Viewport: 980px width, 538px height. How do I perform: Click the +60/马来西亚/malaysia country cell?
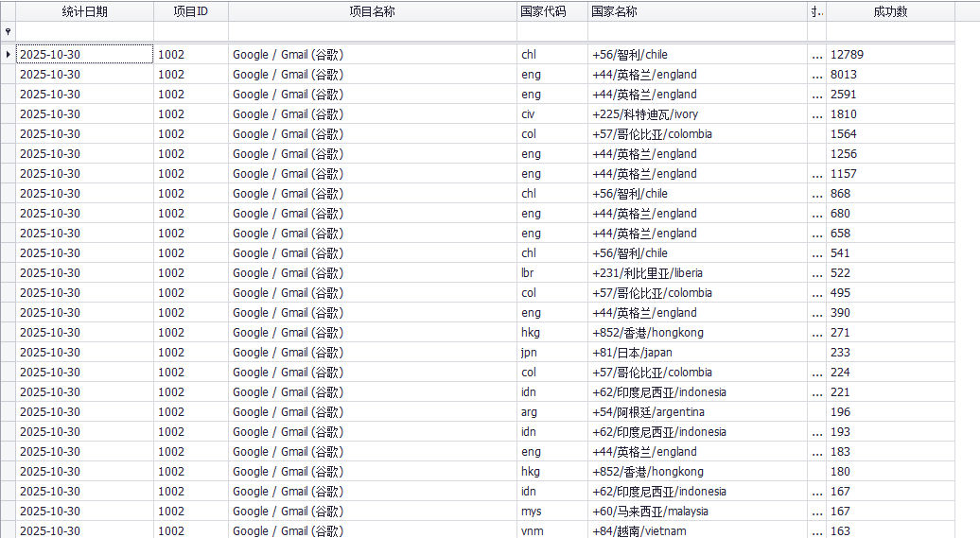point(697,512)
